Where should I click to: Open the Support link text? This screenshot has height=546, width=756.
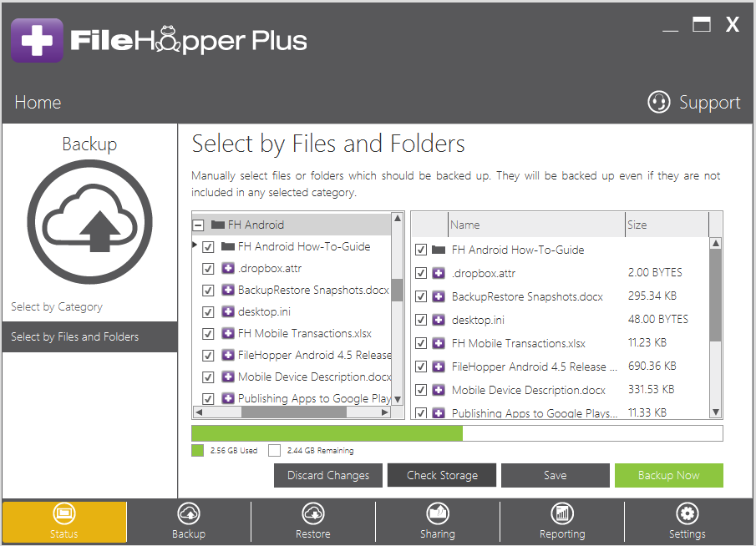710,102
